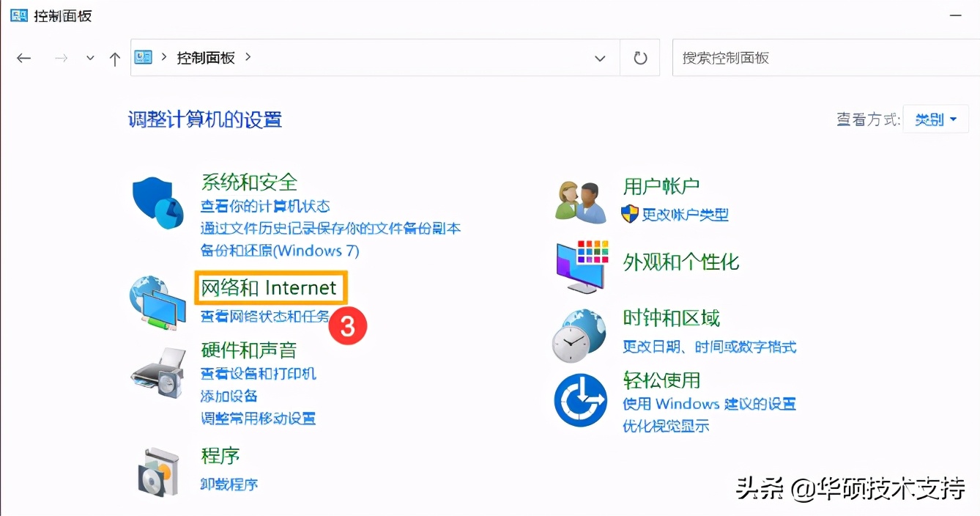This screenshot has width=980, height=516.
Task: Select the 控制面板 title bar tab
Action: pyautogui.click(x=59, y=15)
